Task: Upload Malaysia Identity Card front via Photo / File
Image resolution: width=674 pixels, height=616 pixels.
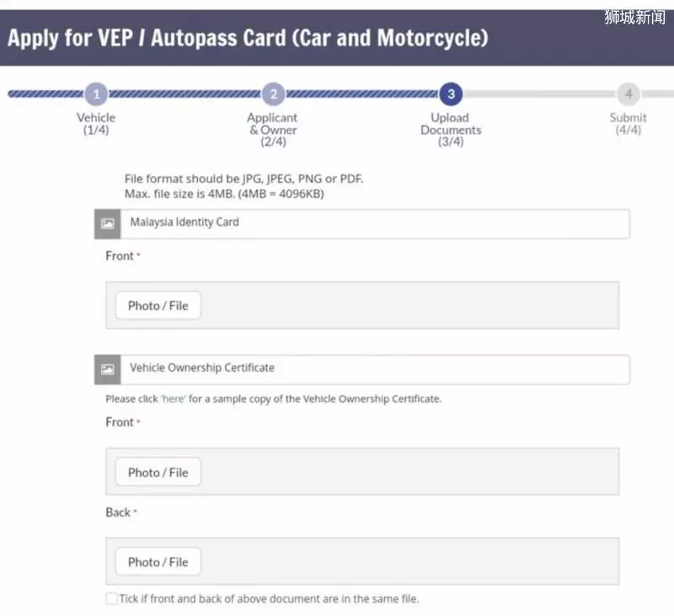Action: [x=158, y=306]
